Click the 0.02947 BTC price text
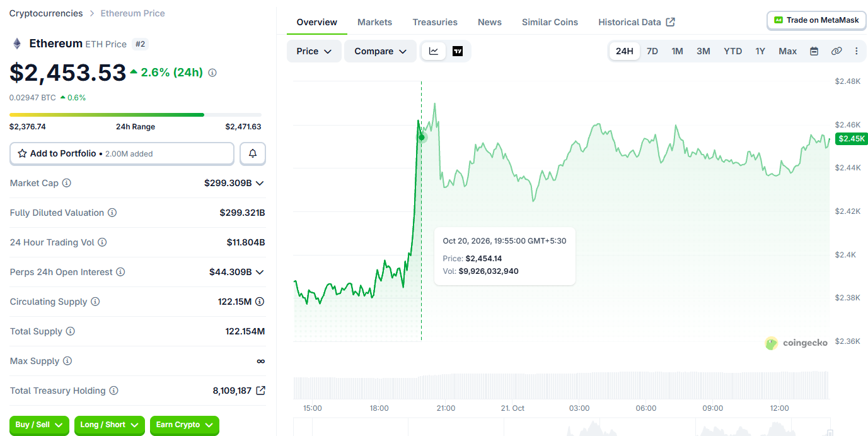This screenshot has width=868, height=436. 33,98
